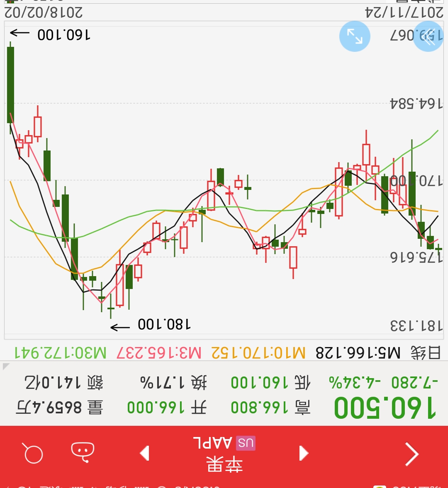This screenshot has height=488, width=448.
Task: Tap white triangle nearest the back chevron
Action: point(304,453)
